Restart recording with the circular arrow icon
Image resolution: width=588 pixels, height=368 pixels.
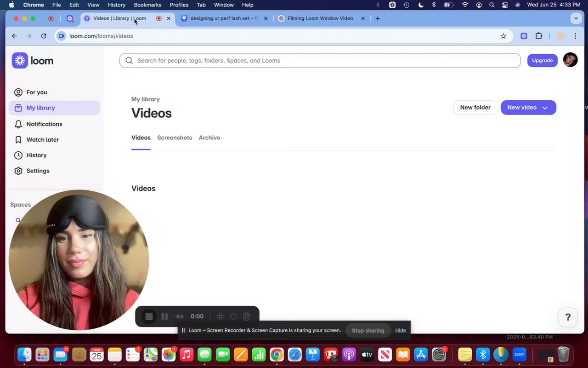[x=233, y=316]
